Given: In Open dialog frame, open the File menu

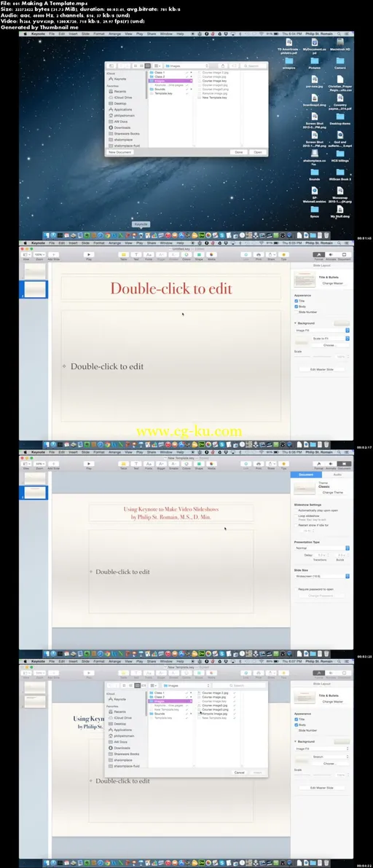Looking at the screenshot, I should 52,33.
